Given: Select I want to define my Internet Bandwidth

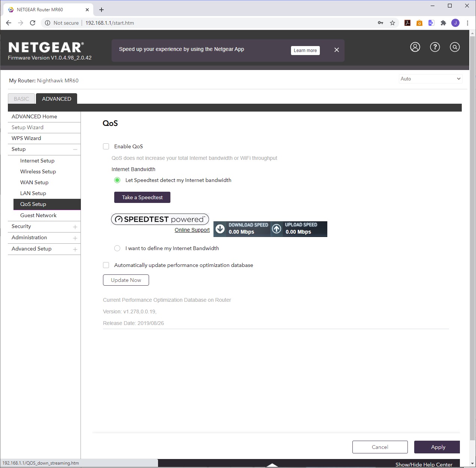Looking at the screenshot, I should coord(117,248).
